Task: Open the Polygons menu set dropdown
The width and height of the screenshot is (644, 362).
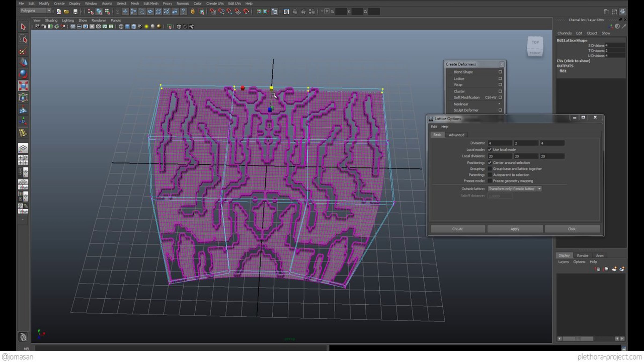Action: tap(35, 11)
